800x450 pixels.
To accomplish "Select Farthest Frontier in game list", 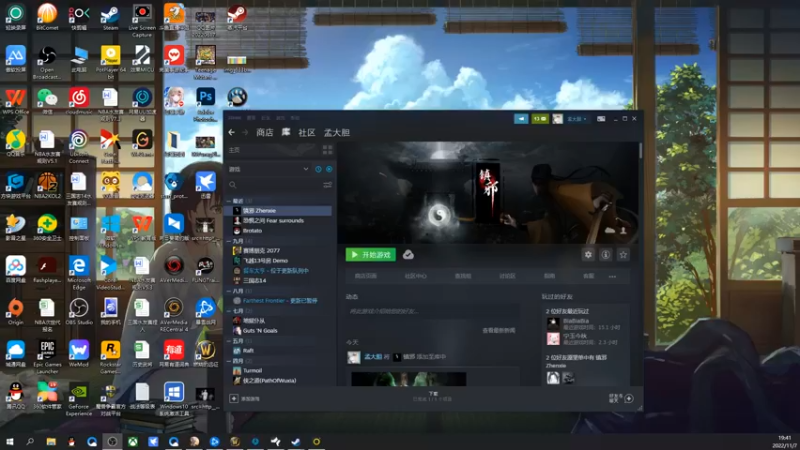I will point(280,301).
